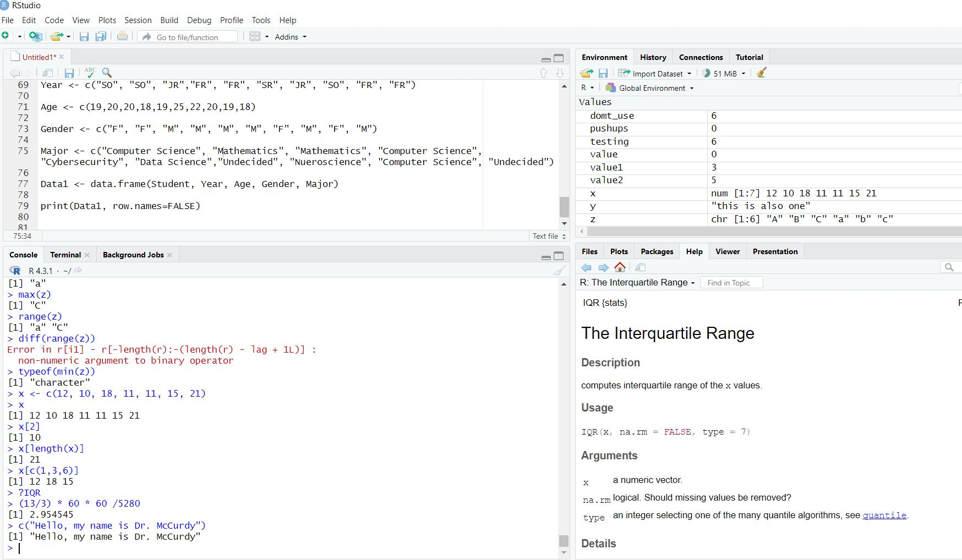
Task: Maximize the Source editor pane
Action: 559,58
